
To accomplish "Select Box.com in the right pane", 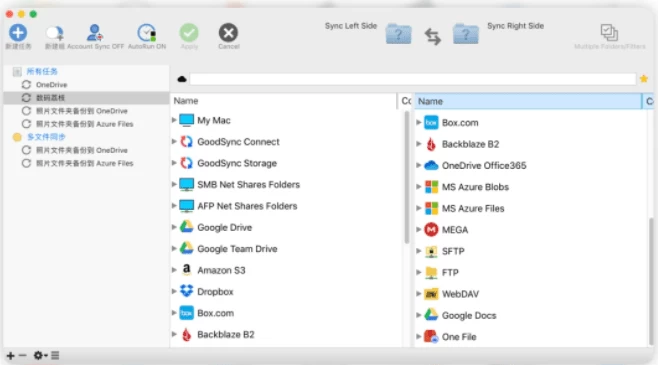I will click(x=460, y=123).
